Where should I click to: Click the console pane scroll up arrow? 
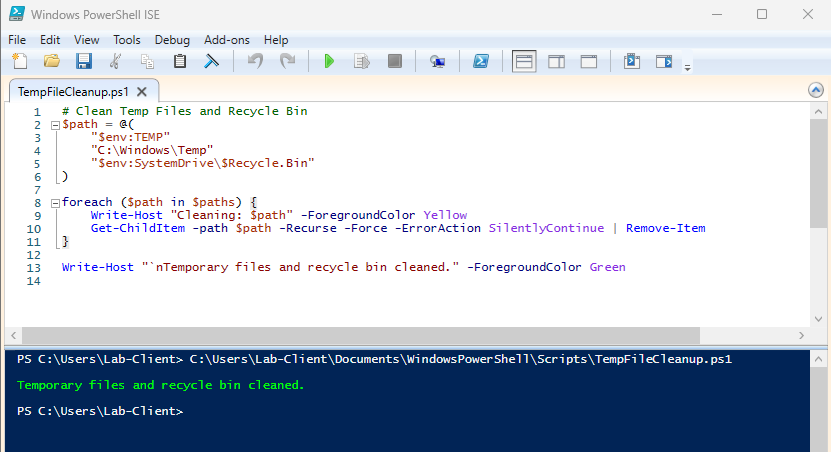pos(818,360)
